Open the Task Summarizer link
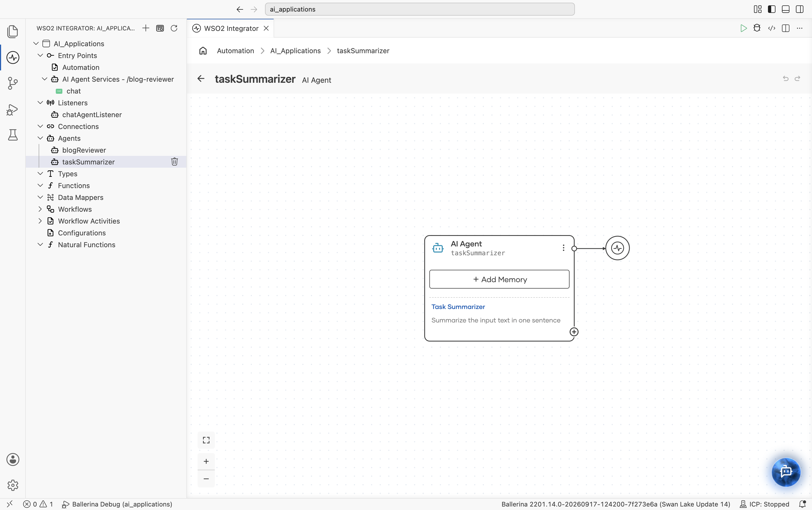Viewport: 812px width, 510px height. tap(458, 307)
